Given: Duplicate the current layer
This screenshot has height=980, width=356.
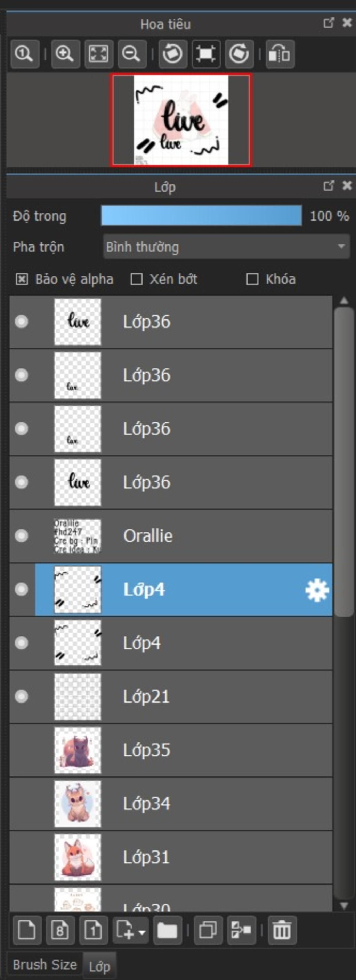Looking at the screenshot, I should click(x=208, y=930).
